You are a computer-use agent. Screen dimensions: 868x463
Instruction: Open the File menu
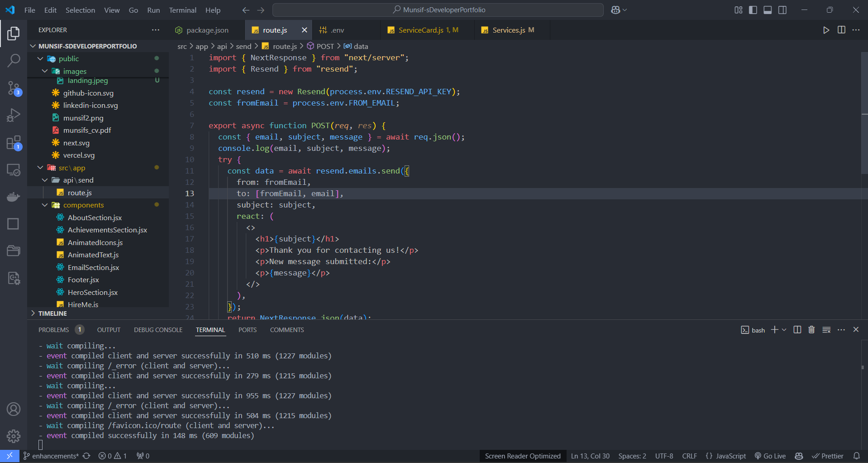tap(30, 10)
